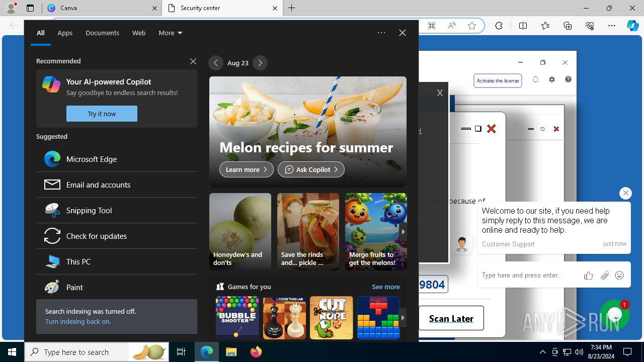Open help question icon in security page

568,79
